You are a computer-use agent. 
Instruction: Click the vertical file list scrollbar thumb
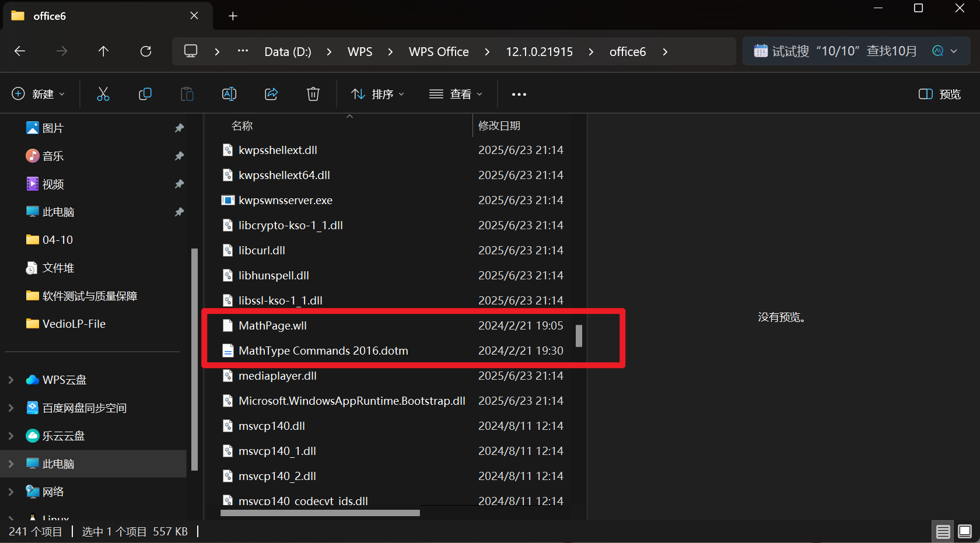coord(579,335)
